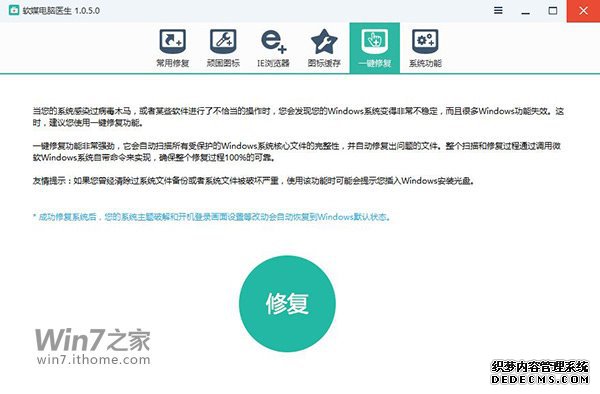Image resolution: width=600 pixels, height=394 pixels.
Task: Select the 一键修复 tab
Action: (x=375, y=48)
